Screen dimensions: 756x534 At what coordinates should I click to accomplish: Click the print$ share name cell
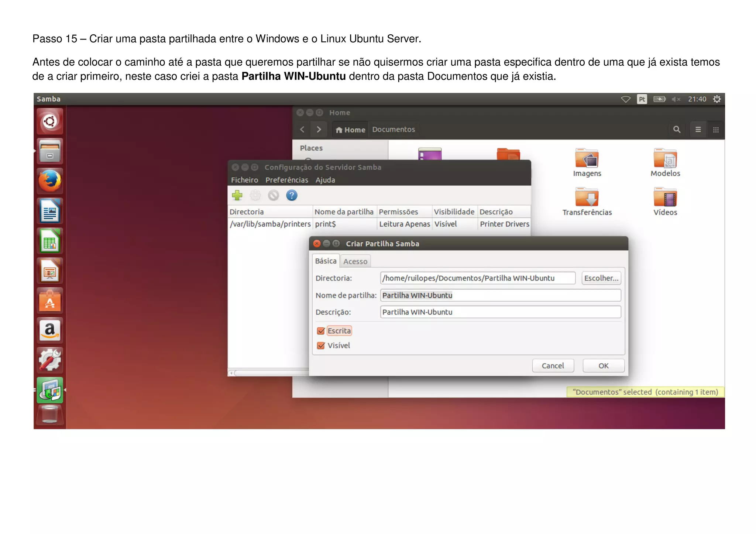(345, 224)
